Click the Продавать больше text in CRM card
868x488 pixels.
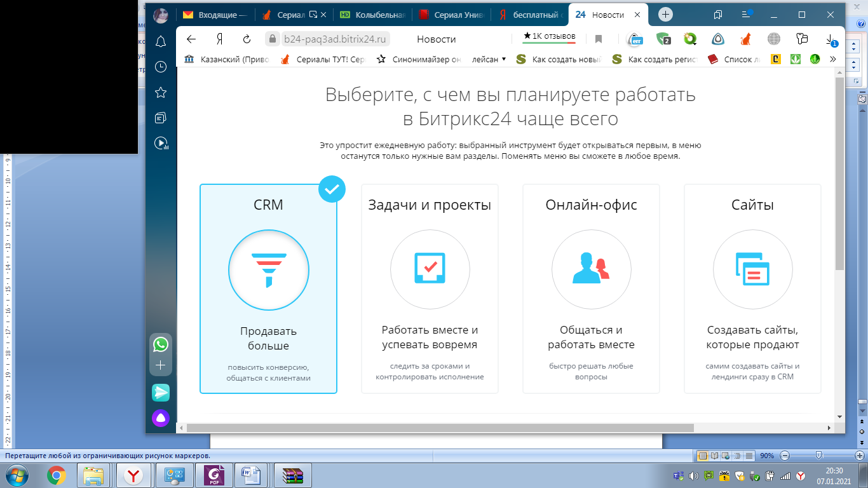(268, 339)
